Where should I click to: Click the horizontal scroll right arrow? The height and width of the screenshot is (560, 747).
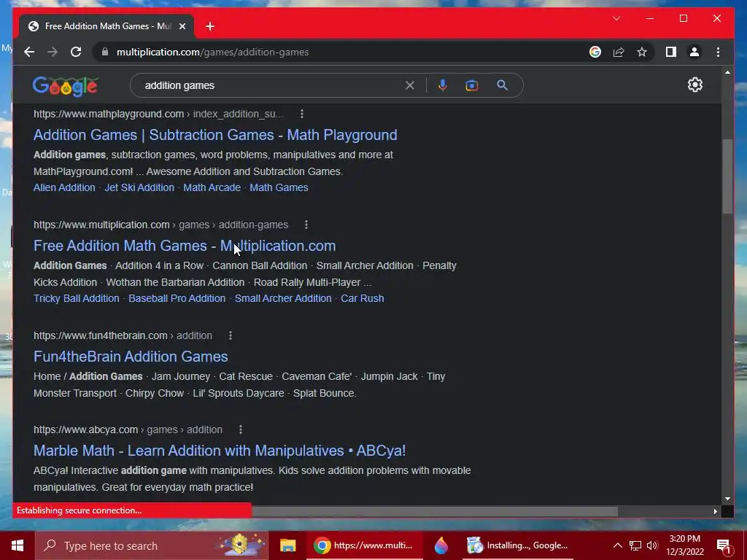coord(715,511)
